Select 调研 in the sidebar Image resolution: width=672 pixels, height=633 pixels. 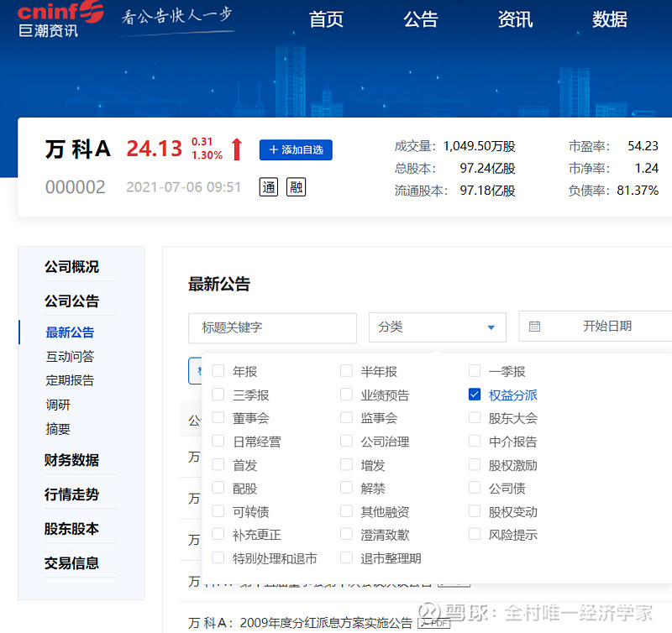coord(58,405)
